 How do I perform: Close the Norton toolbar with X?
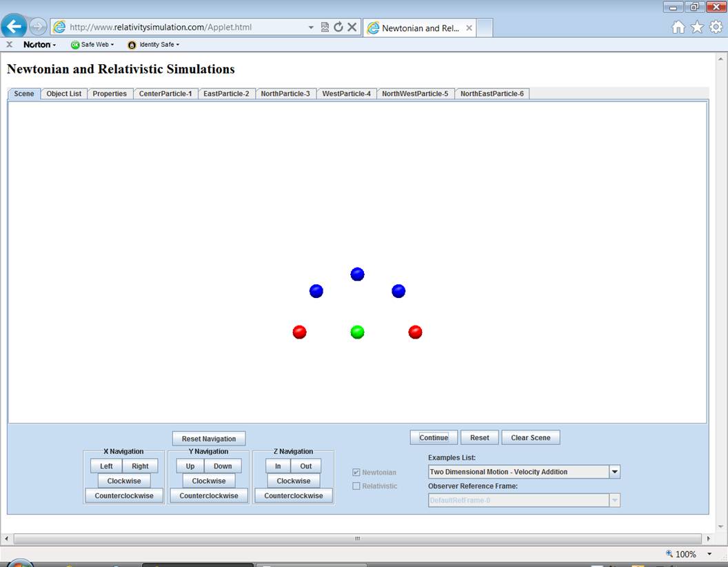tap(9, 44)
